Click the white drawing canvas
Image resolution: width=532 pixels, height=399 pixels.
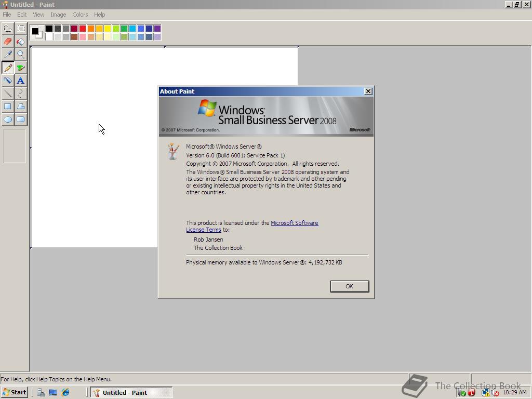click(x=95, y=147)
